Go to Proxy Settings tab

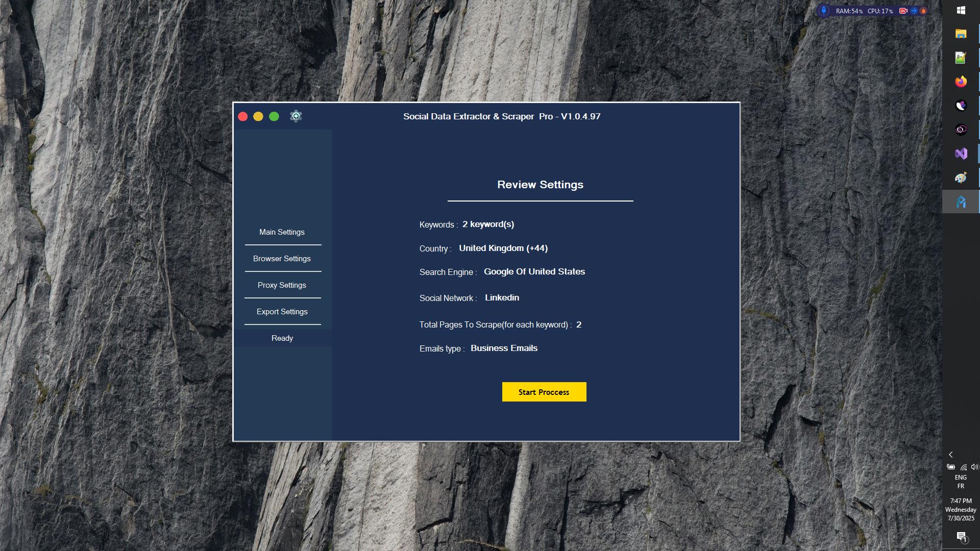click(x=282, y=285)
